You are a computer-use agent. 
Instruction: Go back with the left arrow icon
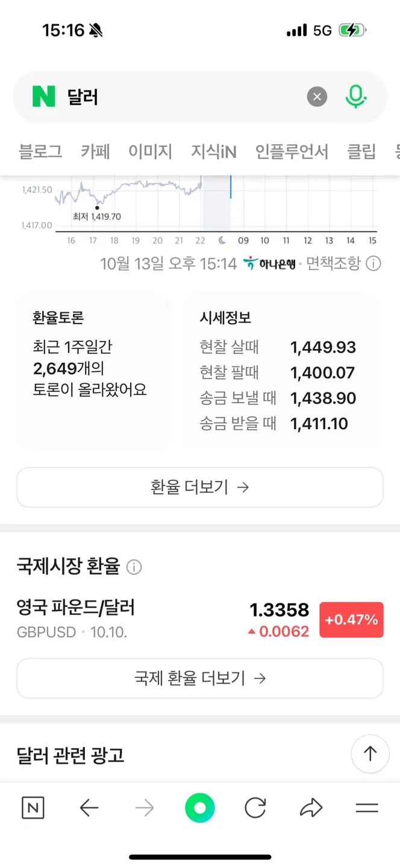(x=89, y=808)
